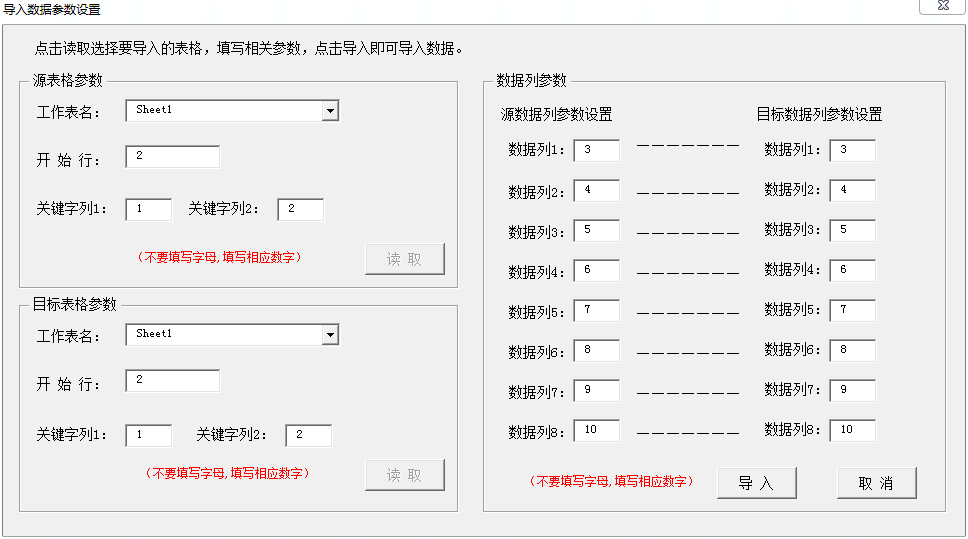The image size is (968, 539).
Task: Click the source 数据列1 input field
Action: [x=596, y=150]
